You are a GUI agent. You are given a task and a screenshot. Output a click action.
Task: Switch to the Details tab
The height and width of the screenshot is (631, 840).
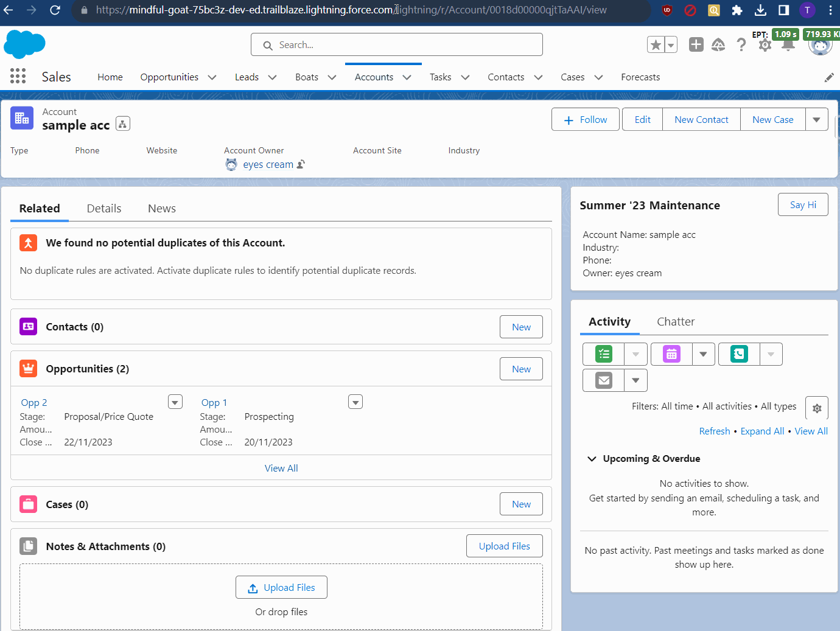[103, 208]
